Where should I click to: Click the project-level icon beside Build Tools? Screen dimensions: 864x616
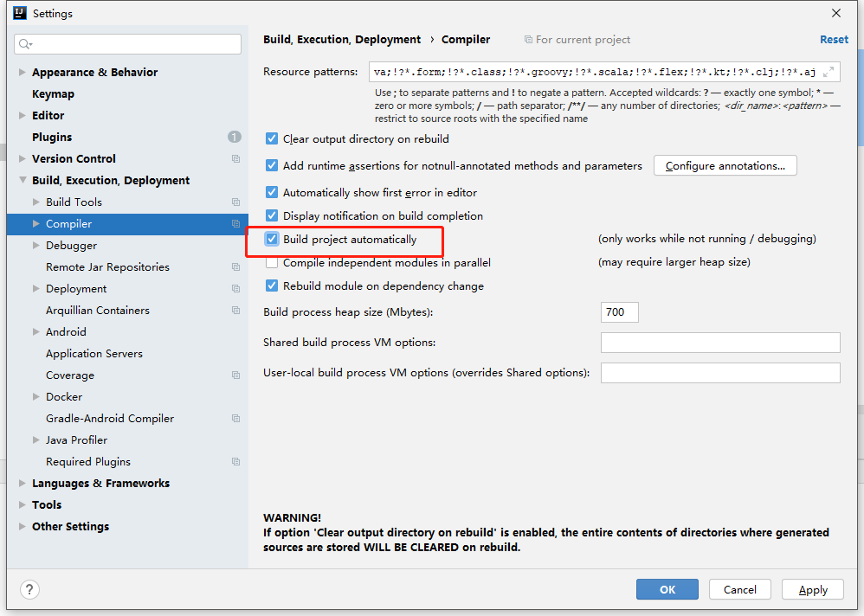(235, 202)
